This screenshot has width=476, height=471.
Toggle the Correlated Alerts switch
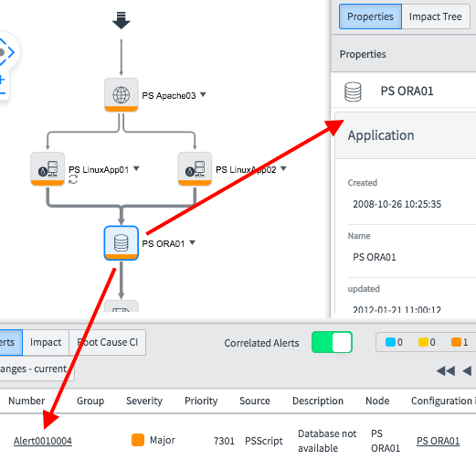(332, 342)
